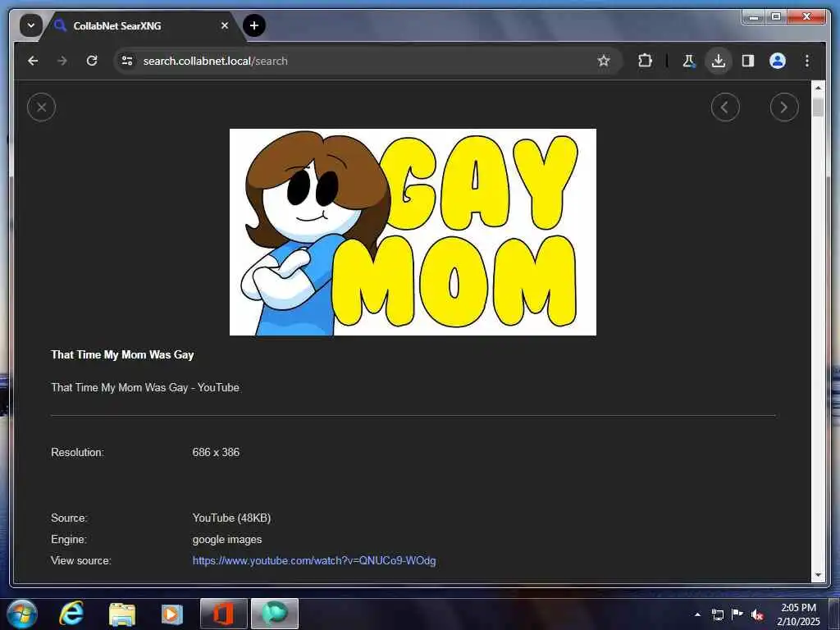Select 'That Time My Mom Was Gay - YouTube' text
Viewport: 840px width, 630px height.
(x=145, y=387)
